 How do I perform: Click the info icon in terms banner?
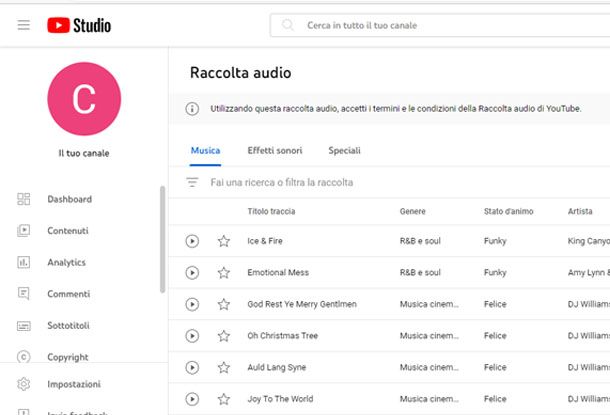click(x=192, y=108)
